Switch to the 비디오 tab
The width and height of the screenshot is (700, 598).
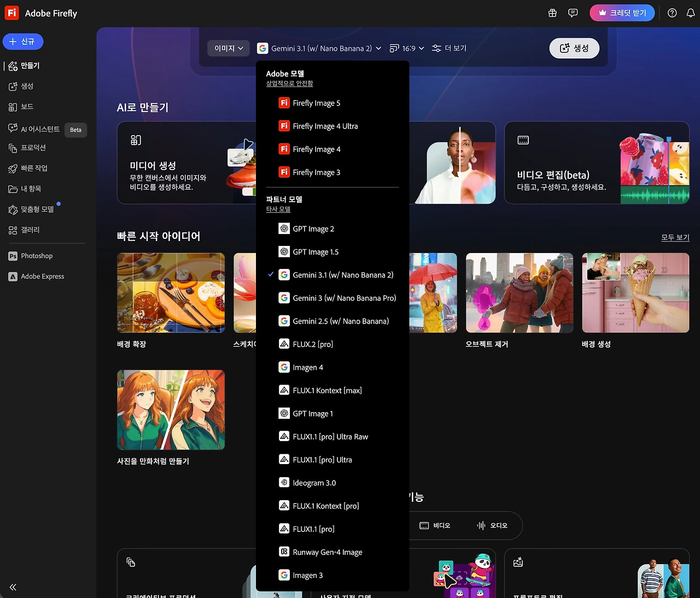point(435,525)
